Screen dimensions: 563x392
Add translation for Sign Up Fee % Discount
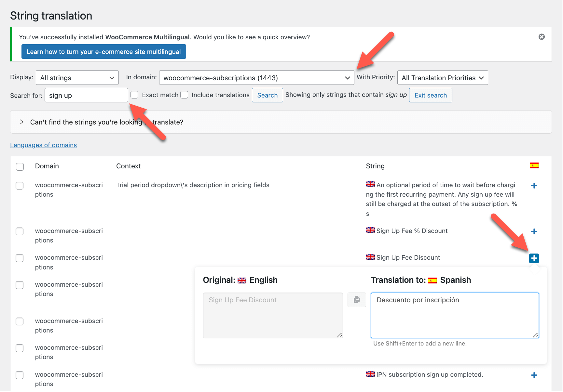(x=534, y=231)
